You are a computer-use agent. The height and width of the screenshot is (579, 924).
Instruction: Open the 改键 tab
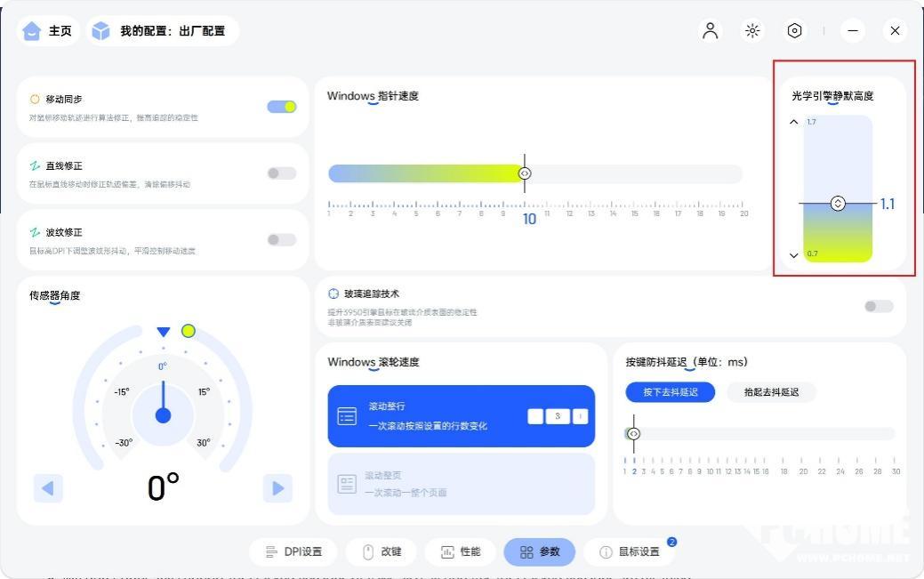click(x=382, y=552)
